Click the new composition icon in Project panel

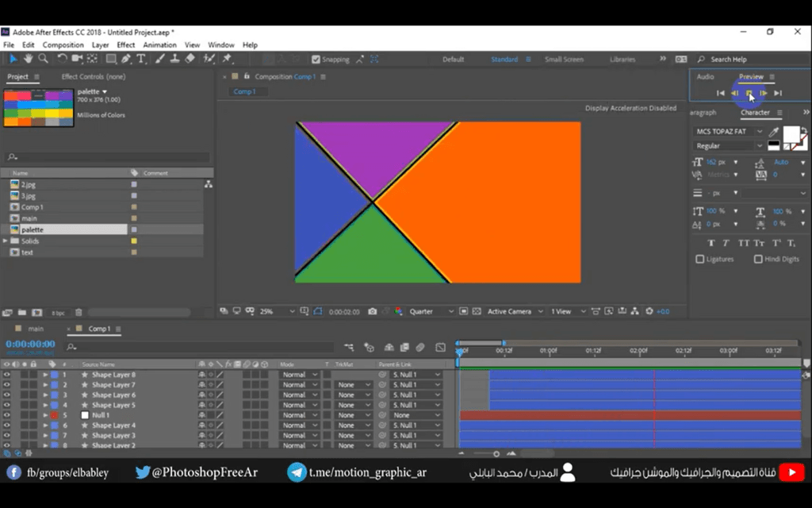(36, 313)
